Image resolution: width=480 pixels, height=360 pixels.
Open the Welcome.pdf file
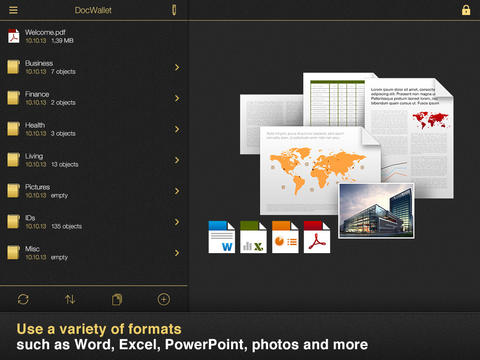(x=94, y=36)
